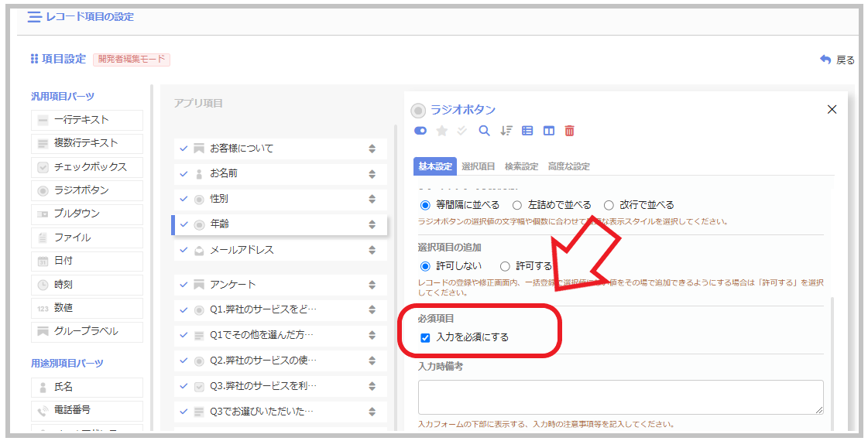Image resolution: width=868 pixels, height=441 pixels.
Task: Click the grid icon beside 項目設定
Action: point(34,59)
